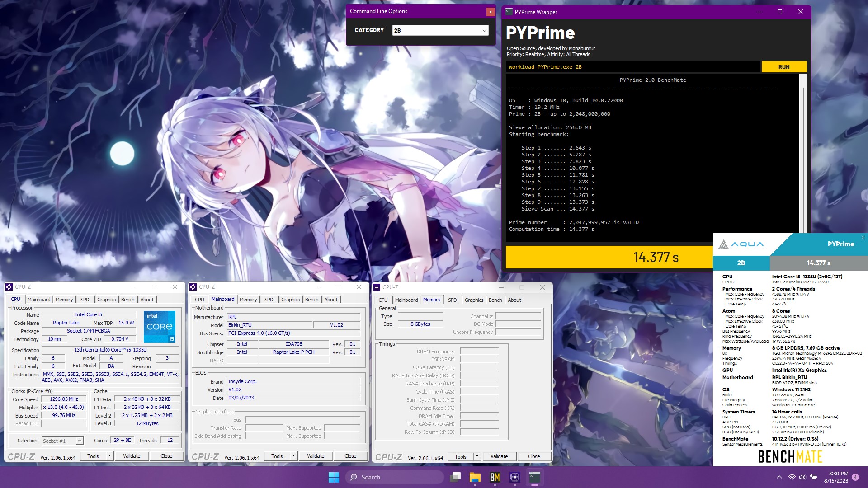Open Graphics tab in first CPU-Z window
Screen dimensions: 868x488
(x=107, y=300)
